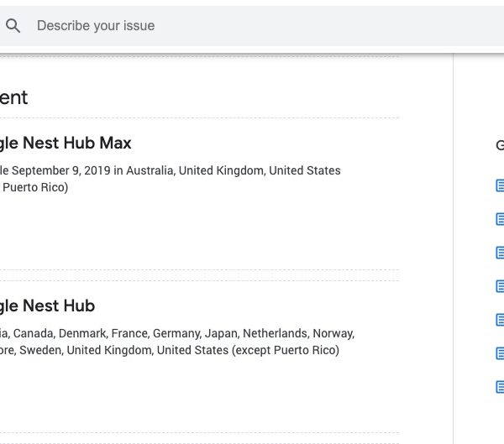Open the seventh article icon in right sidebar

[500, 387]
